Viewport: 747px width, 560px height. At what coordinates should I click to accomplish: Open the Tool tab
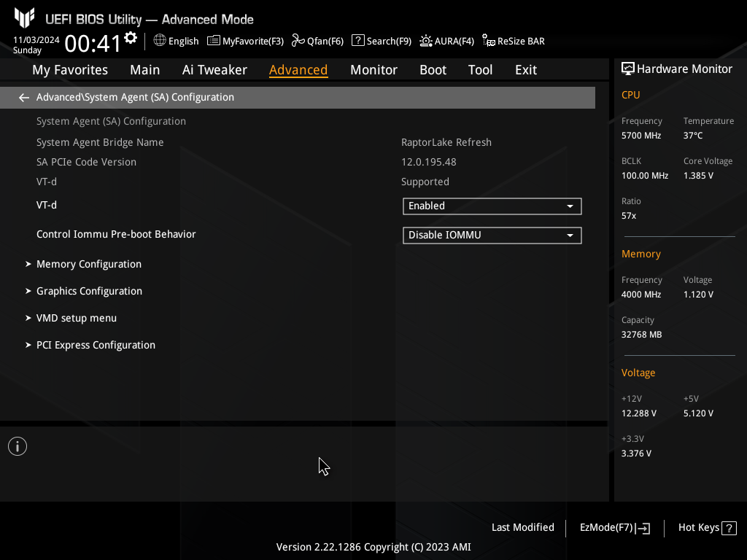tap(480, 70)
